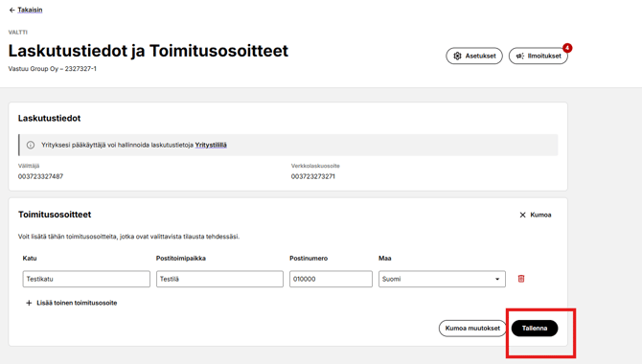Click the Välittäjä value 003723327487
The width and height of the screenshot is (642, 364).
tap(40, 176)
